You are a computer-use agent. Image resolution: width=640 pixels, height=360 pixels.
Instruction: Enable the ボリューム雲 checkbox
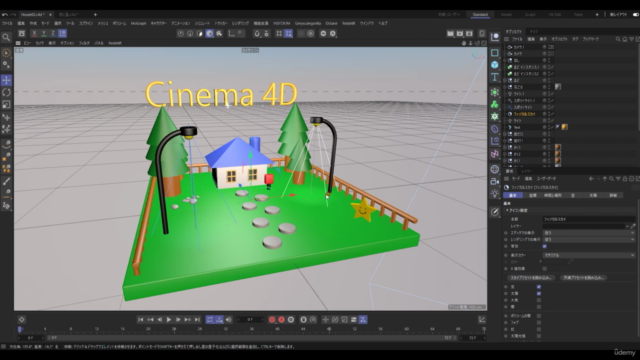pyautogui.click(x=539, y=316)
